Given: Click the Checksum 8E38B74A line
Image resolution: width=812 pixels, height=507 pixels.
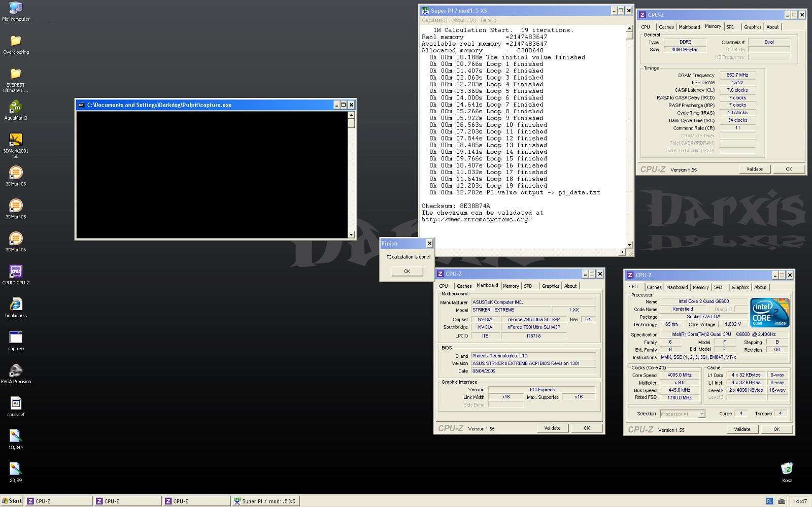Looking at the screenshot, I should [456, 206].
